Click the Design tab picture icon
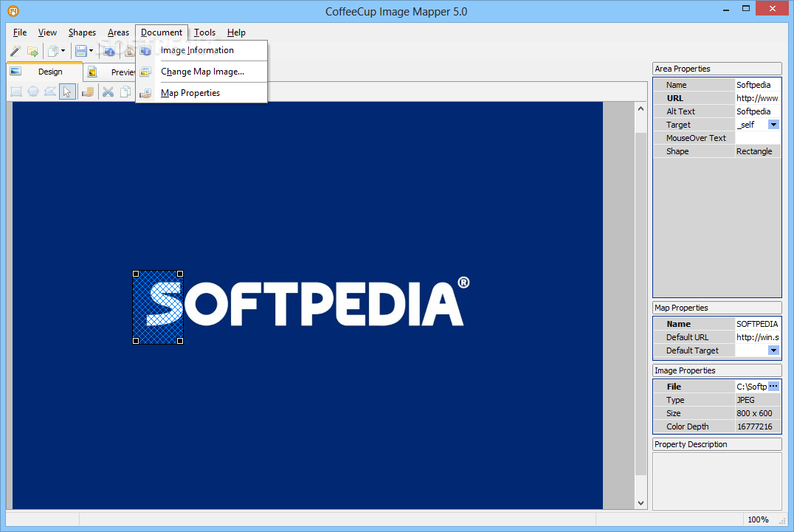This screenshot has height=532, width=794. pyautogui.click(x=15, y=72)
